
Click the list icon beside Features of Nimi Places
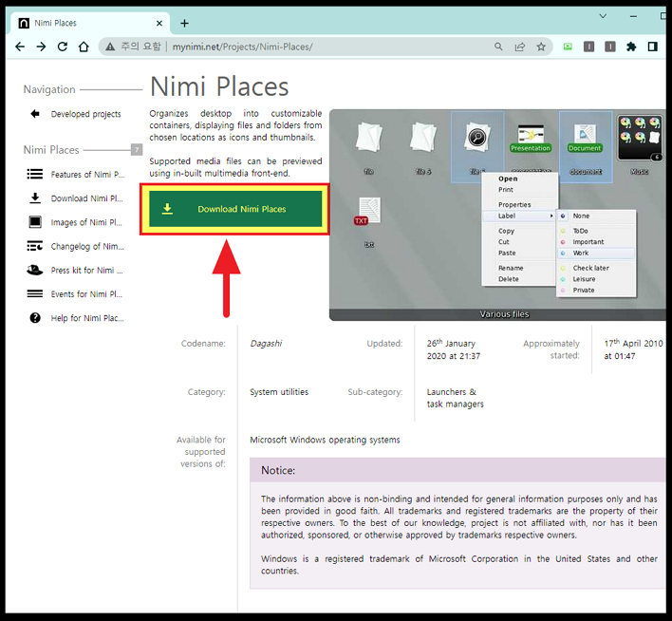35,174
